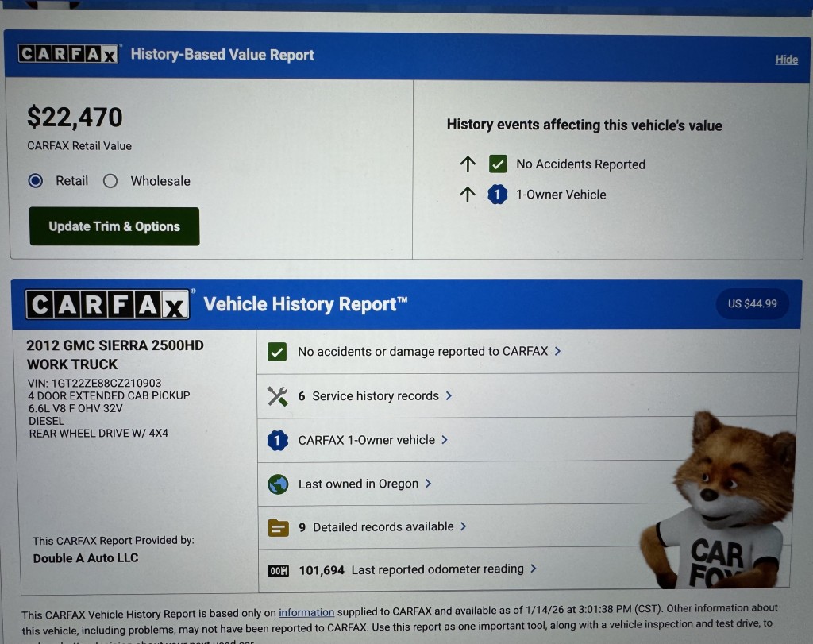Click the CAR FOX mascot image
This screenshot has width=813, height=644.
click(717, 500)
